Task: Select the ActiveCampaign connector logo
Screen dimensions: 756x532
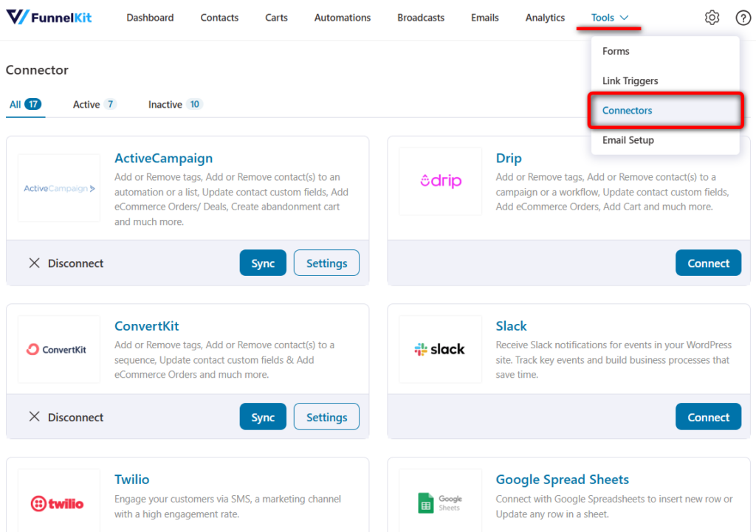Action: click(59, 188)
